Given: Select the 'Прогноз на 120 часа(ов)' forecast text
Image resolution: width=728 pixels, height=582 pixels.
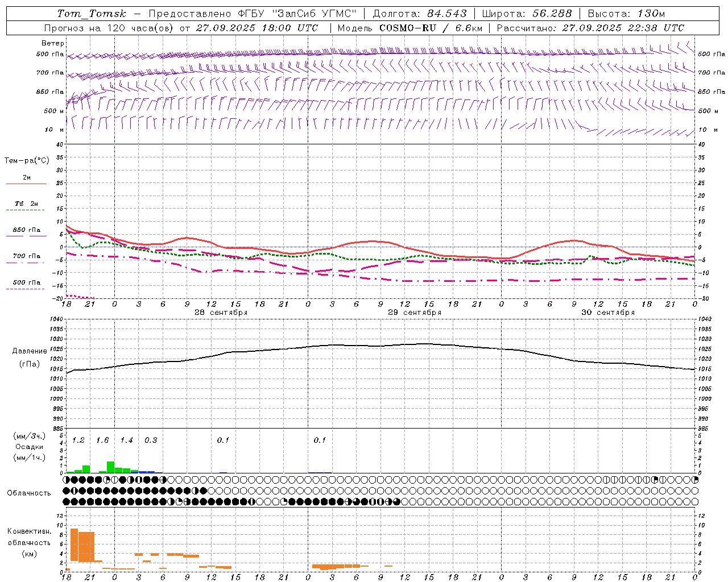Looking at the screenshot, I should coord(109,28).
